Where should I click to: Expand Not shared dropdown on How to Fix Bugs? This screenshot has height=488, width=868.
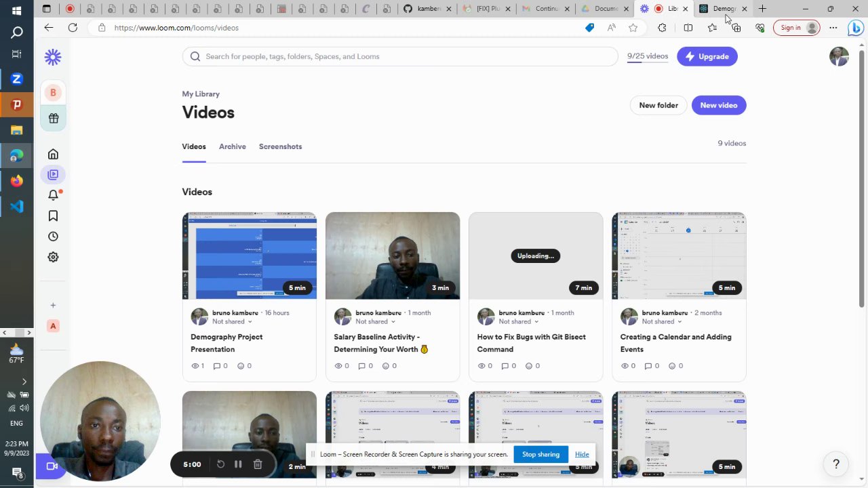coord(518,322)
